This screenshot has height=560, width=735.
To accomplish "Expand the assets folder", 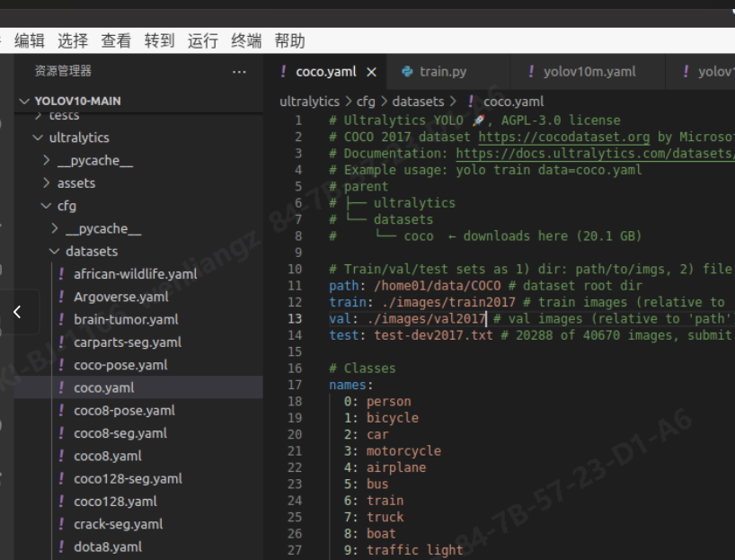I will click(x=47, y=183).
